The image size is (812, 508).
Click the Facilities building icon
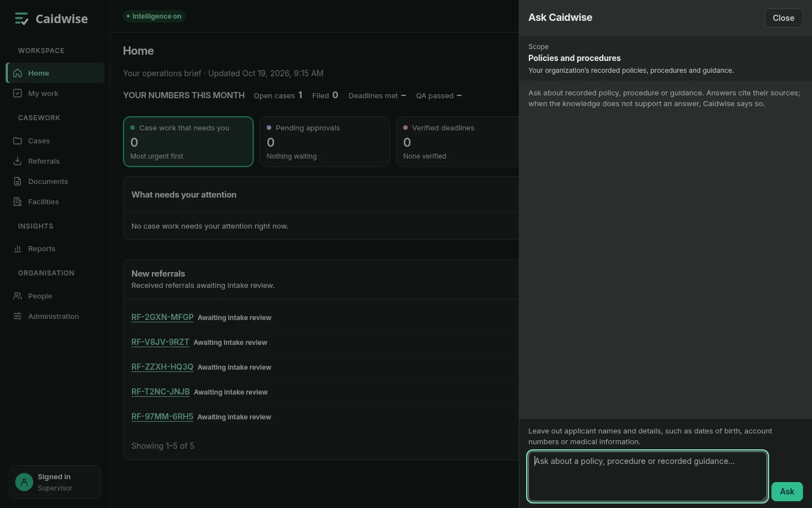pyautogui.click(x=17, y=202)
